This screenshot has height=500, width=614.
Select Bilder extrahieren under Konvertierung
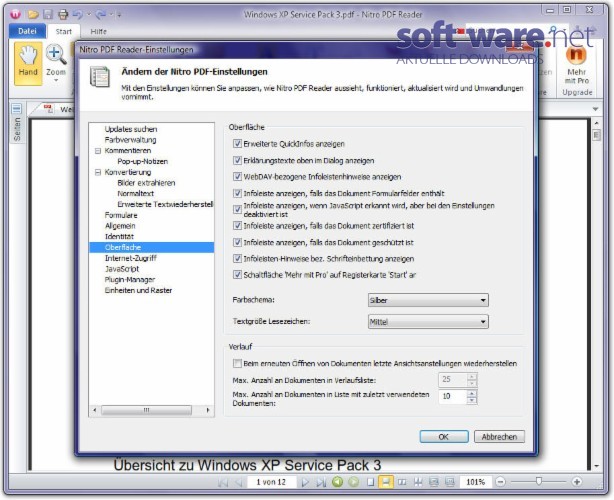pyautogui.click(x=146, y=183)
